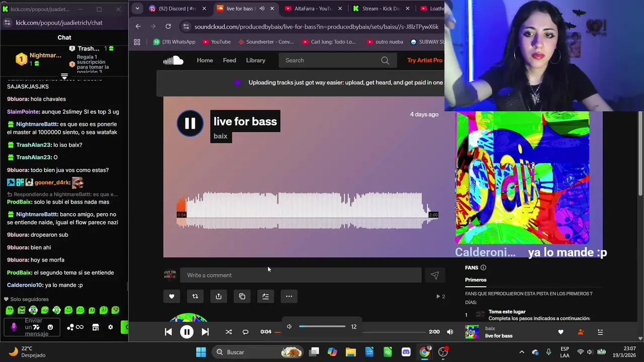Toggle shuffle in the SoundCloud player
Screen dimensions: 644x362
click(x=228, y=332)
